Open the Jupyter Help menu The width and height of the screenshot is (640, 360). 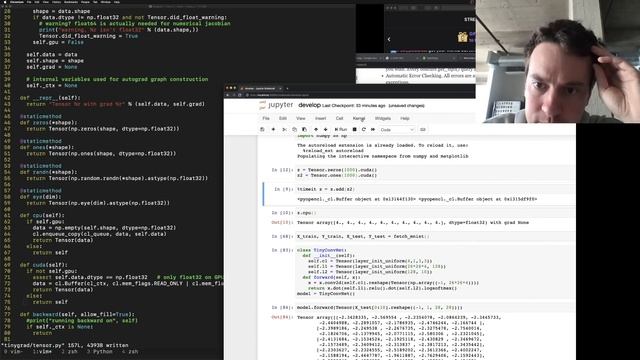coord(404,118)
